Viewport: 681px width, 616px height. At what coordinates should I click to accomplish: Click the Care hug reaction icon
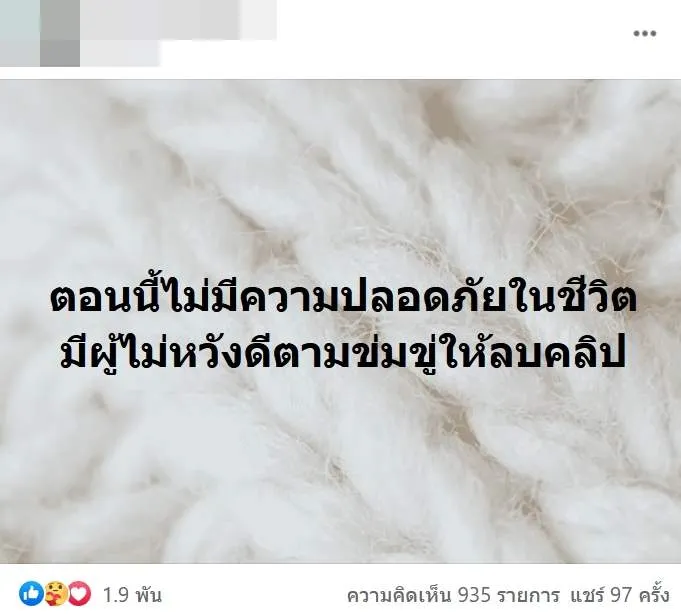(56, 594)
